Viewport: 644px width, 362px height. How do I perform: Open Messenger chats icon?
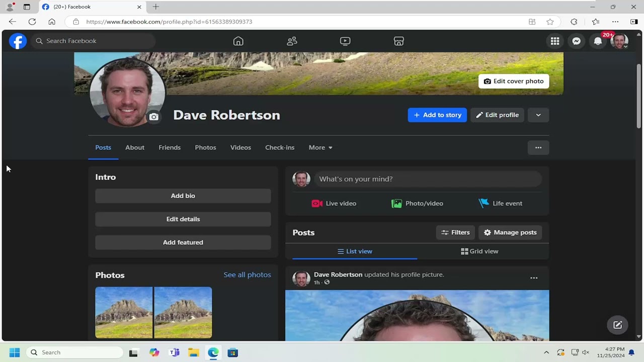click(577, 41)
